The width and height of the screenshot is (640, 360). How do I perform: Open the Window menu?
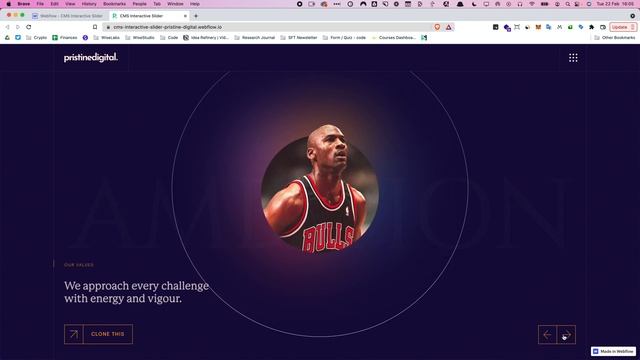pyautogui.click(x=175, y=4)
